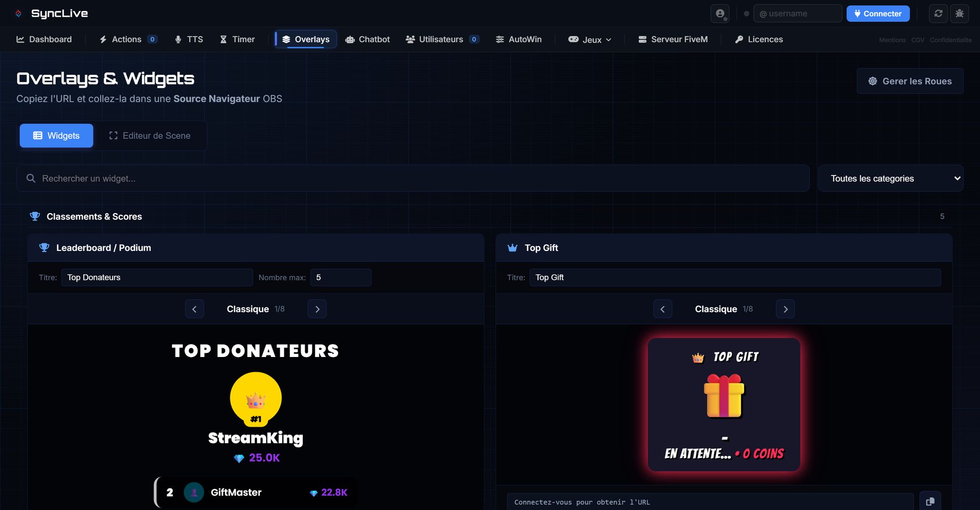Click the bug report icon
Viewport: 980px width, 510px height.
coord(959,14)
